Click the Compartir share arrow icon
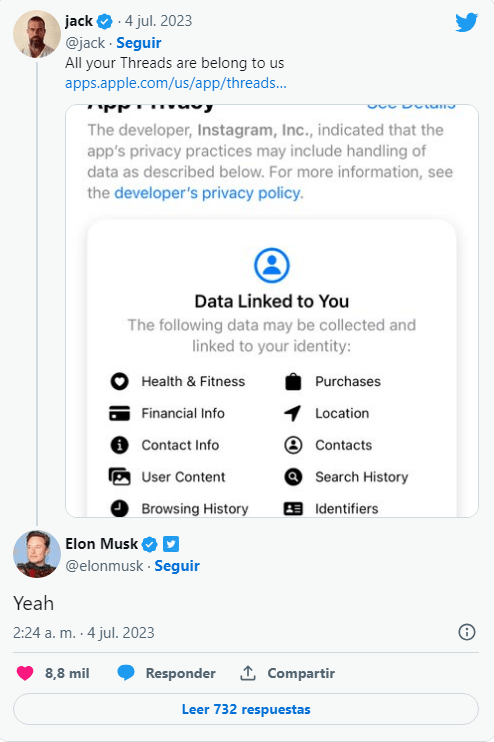 click(x=247, y=672)
